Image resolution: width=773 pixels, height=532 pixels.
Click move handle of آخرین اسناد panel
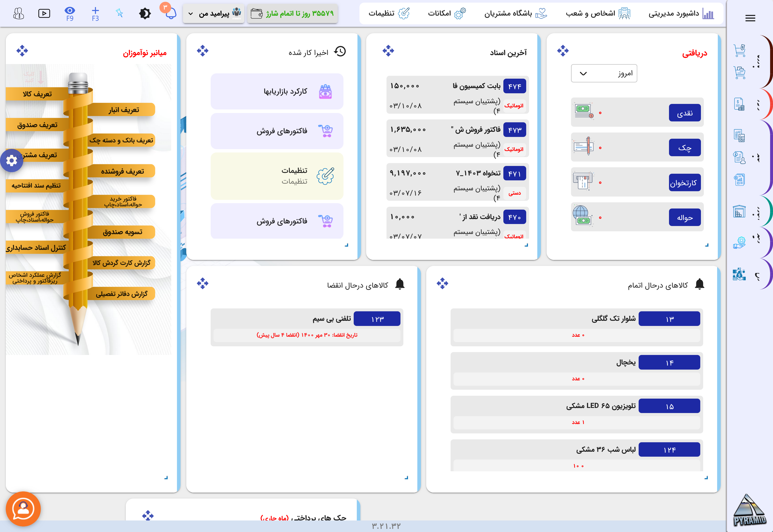click(388, 51)
